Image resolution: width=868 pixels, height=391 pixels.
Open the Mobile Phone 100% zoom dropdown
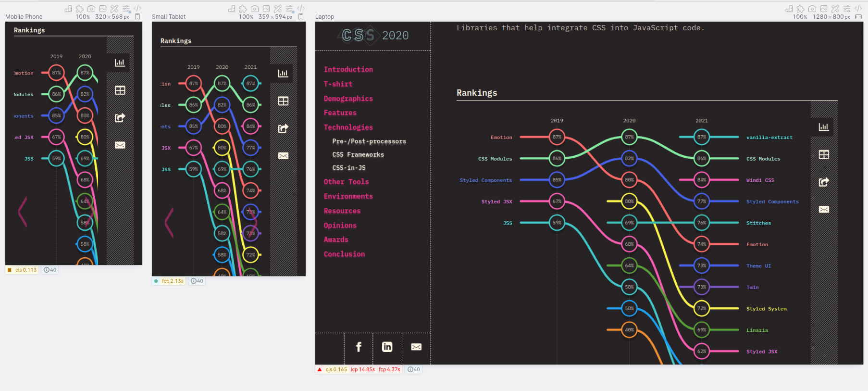(83, 17)
